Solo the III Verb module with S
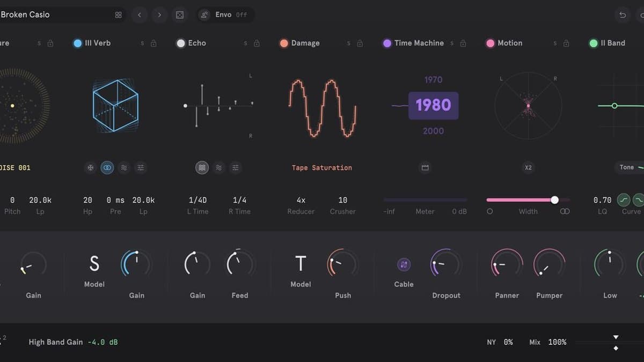 tap(142, 43)
